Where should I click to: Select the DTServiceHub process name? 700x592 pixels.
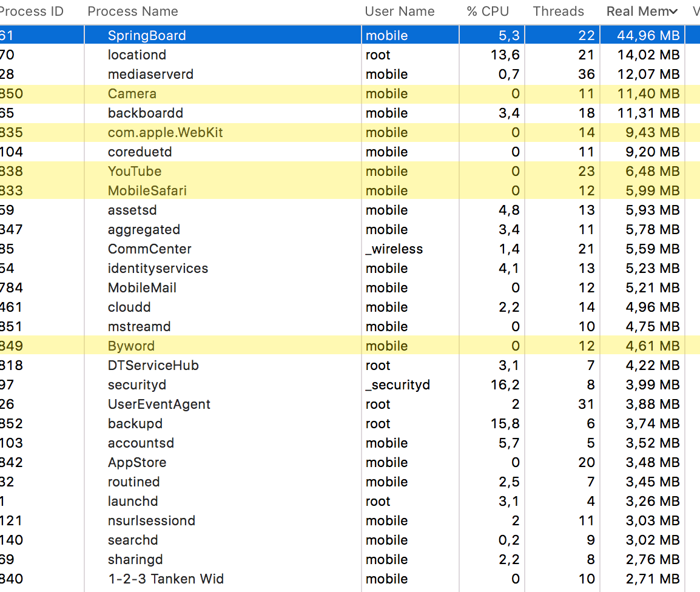[153, 366]
